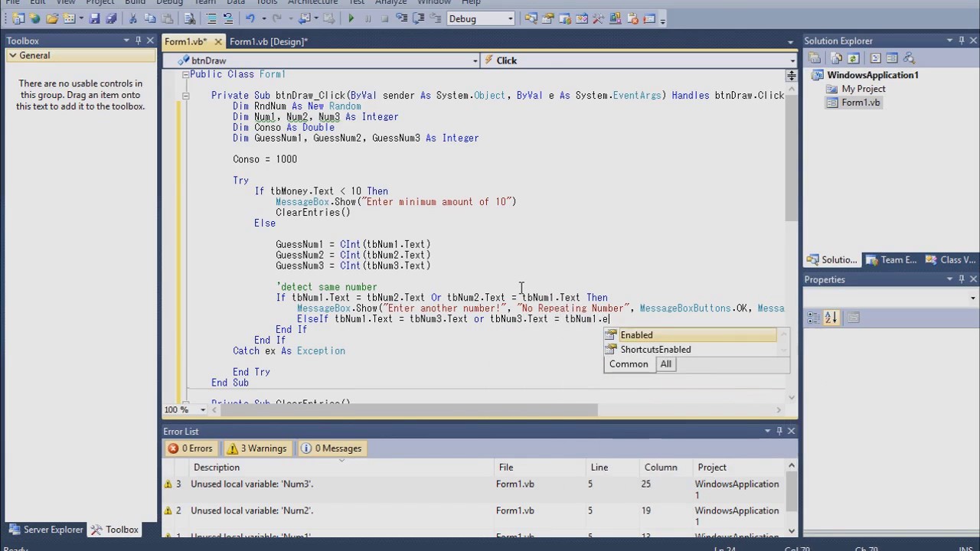Toggle auto-hide pin on Solution Explorer
The height and width of the screenshot is (551, 980).
point(962,41)
